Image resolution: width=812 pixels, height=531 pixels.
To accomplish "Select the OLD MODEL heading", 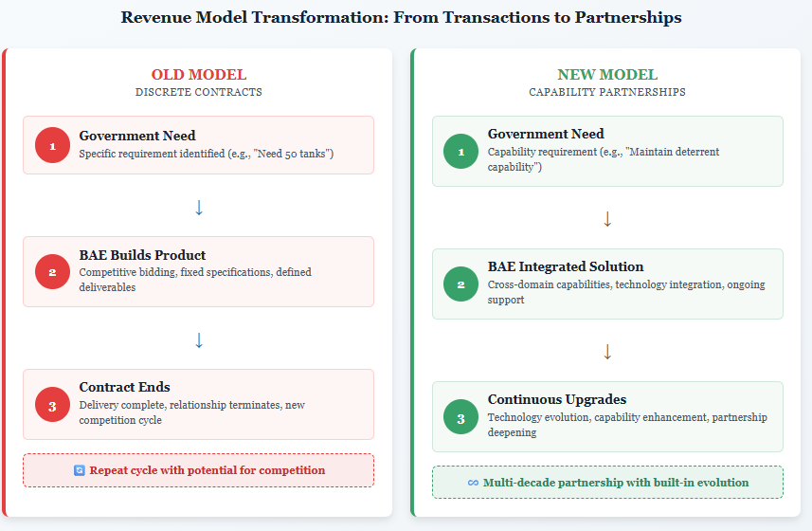I will click(x=199, y=75).
